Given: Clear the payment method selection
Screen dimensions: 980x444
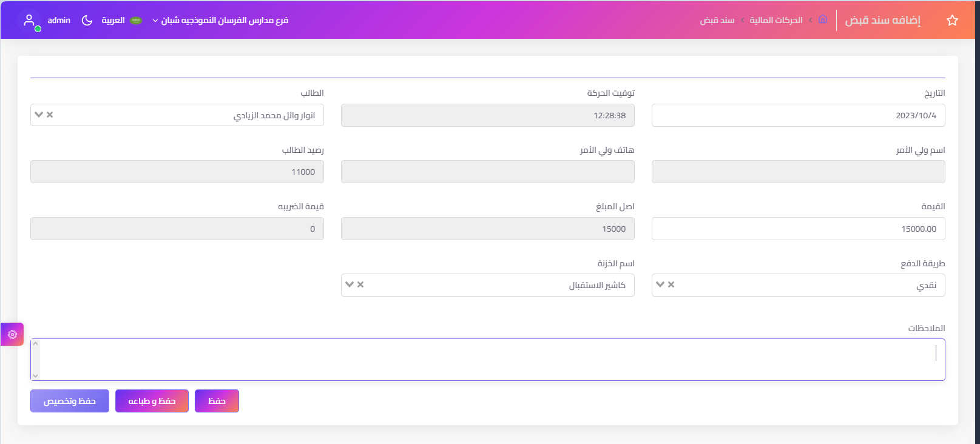Looking at the screenshot, I should 671,284.
